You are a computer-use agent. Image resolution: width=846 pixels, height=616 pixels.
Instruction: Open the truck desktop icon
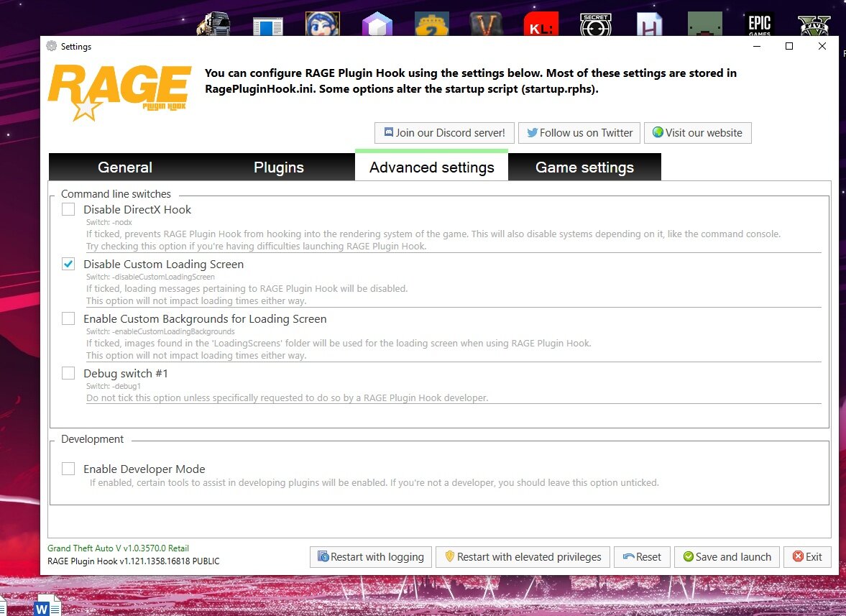(213, 24)
